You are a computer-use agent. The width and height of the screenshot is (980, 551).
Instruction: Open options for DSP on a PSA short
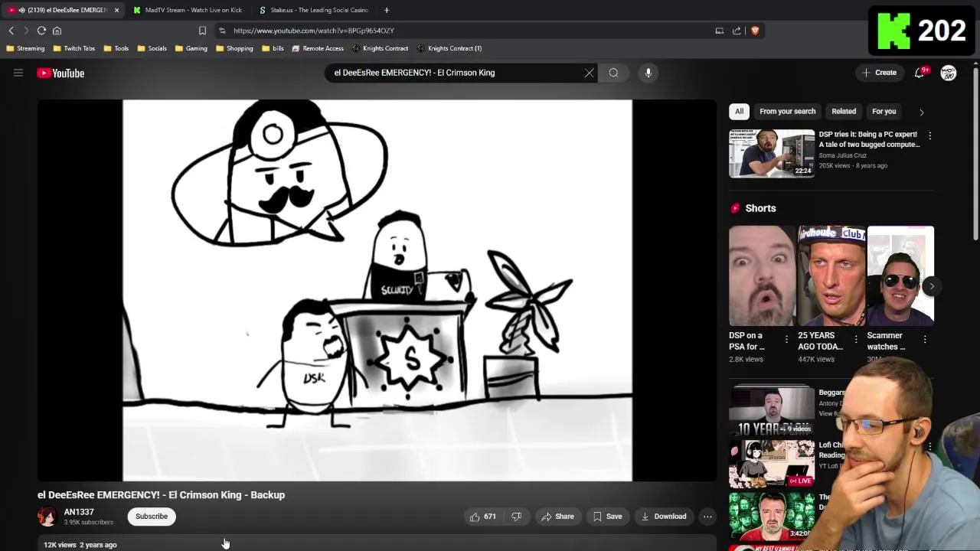click(x=786, y=339)
